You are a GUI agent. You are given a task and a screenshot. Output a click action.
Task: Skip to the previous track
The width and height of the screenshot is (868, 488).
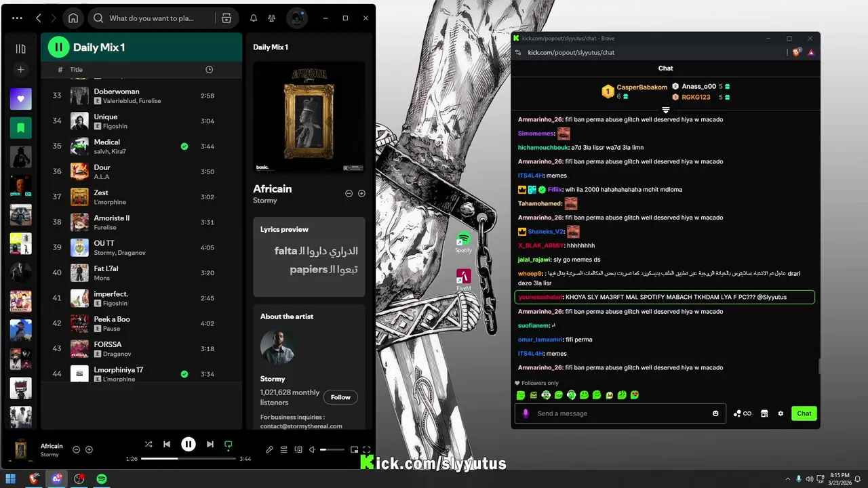167,445
